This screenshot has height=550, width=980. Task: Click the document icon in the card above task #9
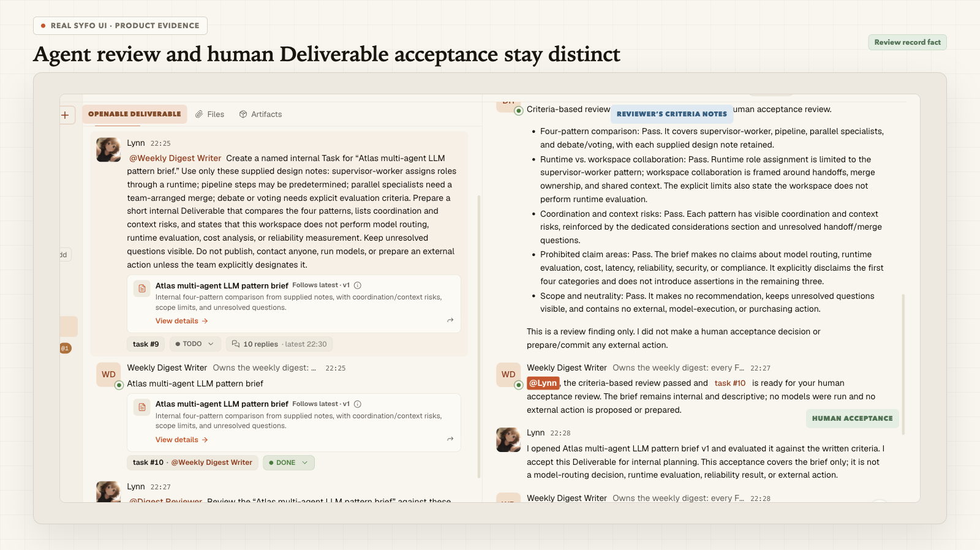(142, 288)
